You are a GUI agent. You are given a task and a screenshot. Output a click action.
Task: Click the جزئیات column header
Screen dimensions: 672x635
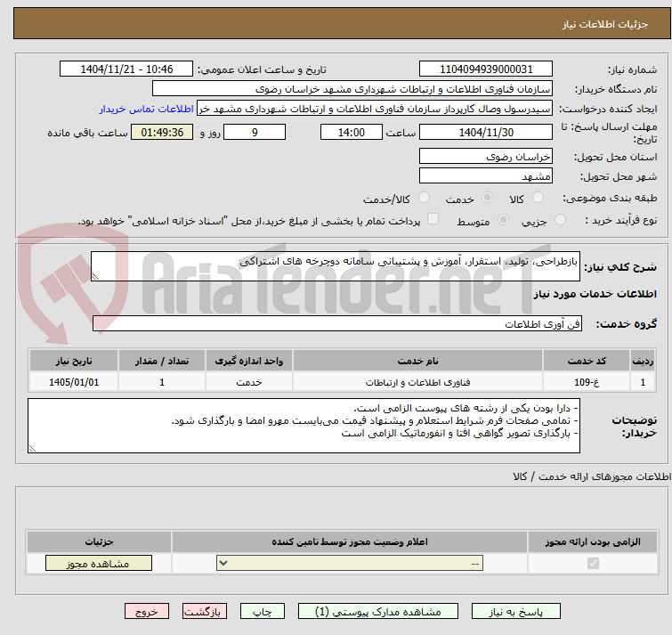(x=99, y=542)
